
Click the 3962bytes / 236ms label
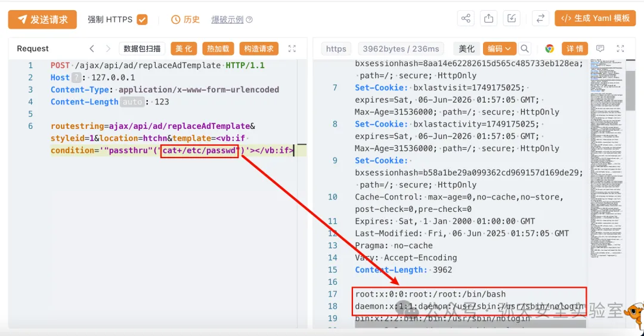[x=401, y=48]
